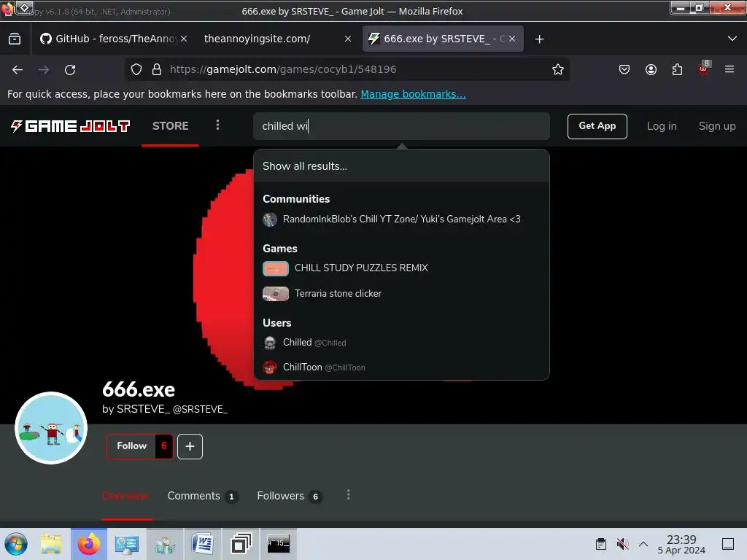Open the Firefox account icon
This screenshot has width=747, height=560.
click(651, 69)
